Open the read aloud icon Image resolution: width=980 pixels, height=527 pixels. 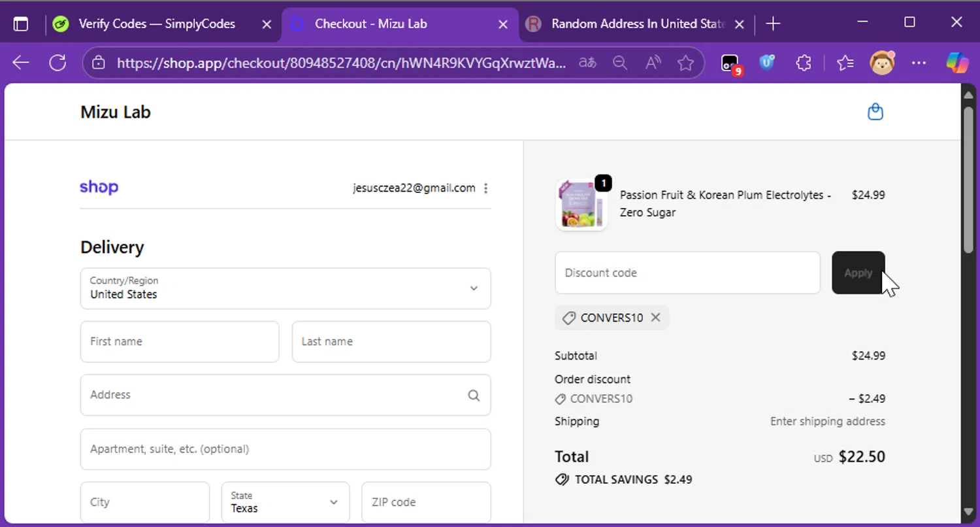coord(653,63)
